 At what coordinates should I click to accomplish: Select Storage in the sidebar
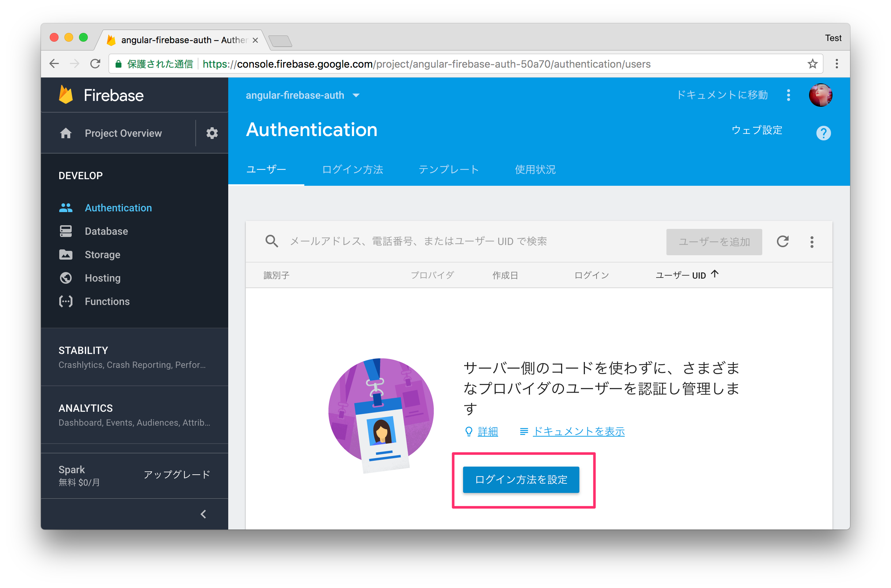102,255
